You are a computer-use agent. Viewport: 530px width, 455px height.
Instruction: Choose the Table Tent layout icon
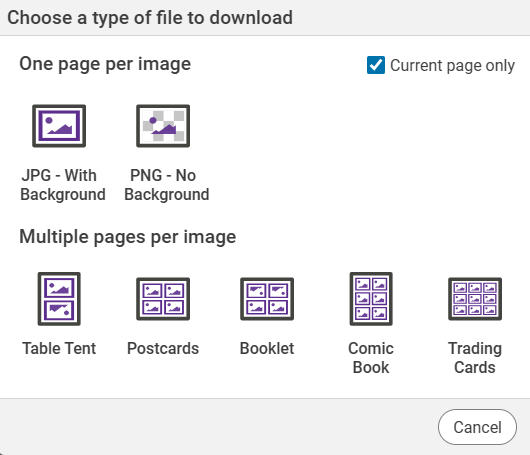[59, 299]
